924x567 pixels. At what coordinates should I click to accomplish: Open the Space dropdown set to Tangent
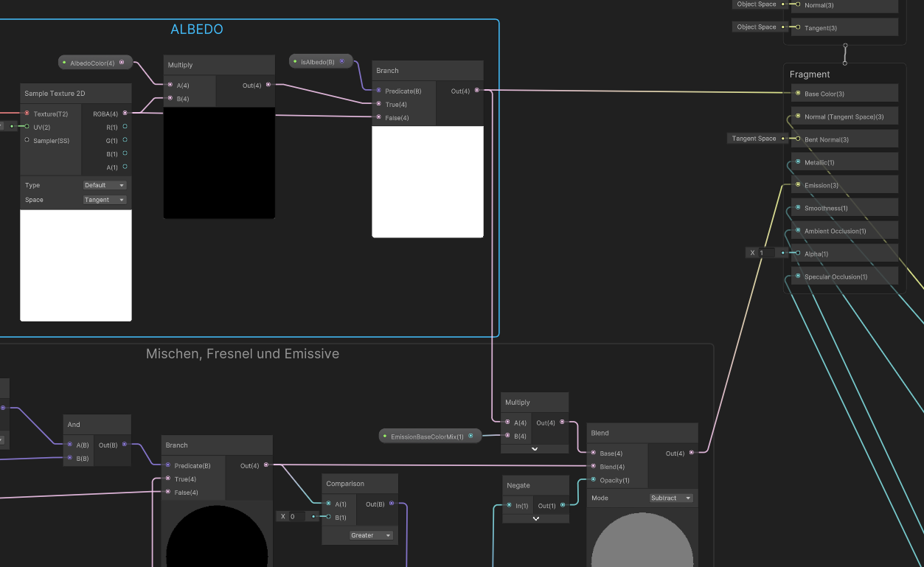105,200
